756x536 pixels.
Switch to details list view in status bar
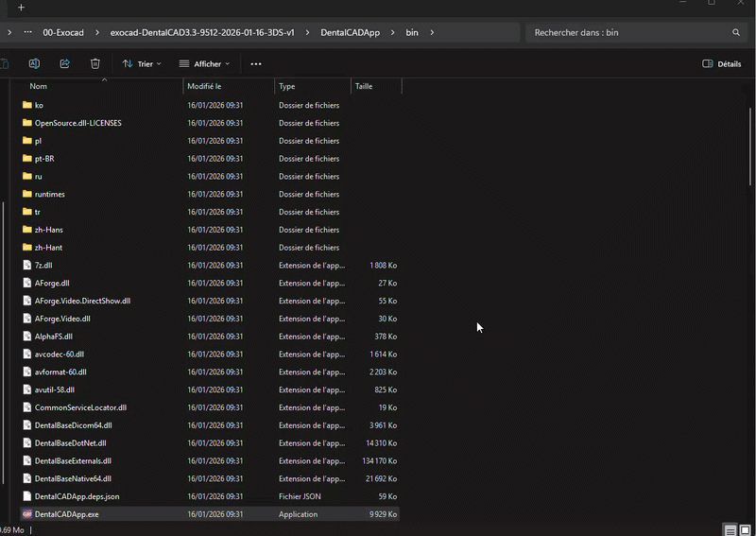[730, 529]
